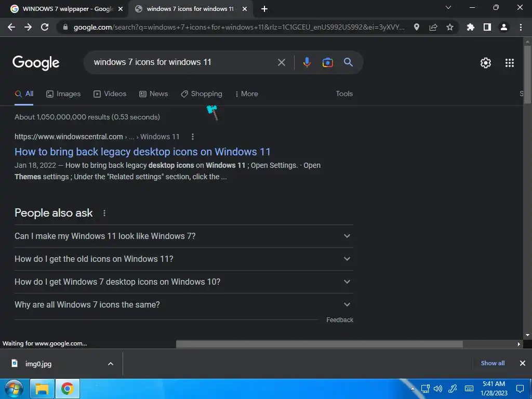Image resolution: width=532 pixels, height=399 pixels.
Task: Submit search with the magnifying glass icon
Action: 349,62
